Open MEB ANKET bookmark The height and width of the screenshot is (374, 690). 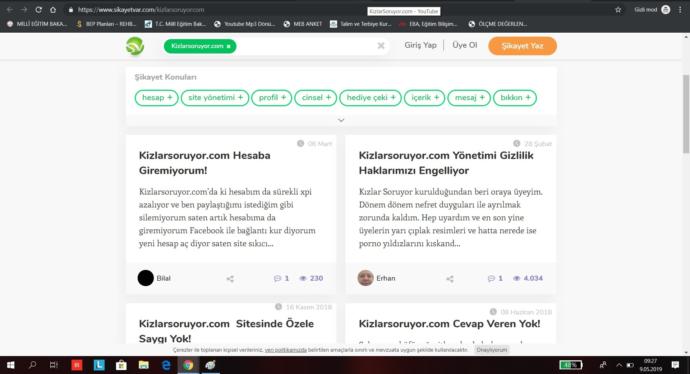tap(303, 24)
